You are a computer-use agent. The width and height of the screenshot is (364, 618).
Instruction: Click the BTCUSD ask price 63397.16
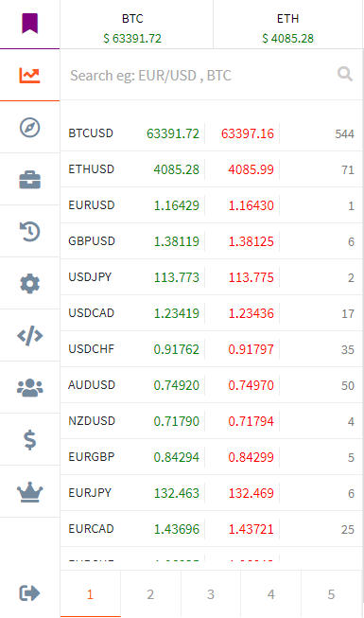(x=248, y=133)
